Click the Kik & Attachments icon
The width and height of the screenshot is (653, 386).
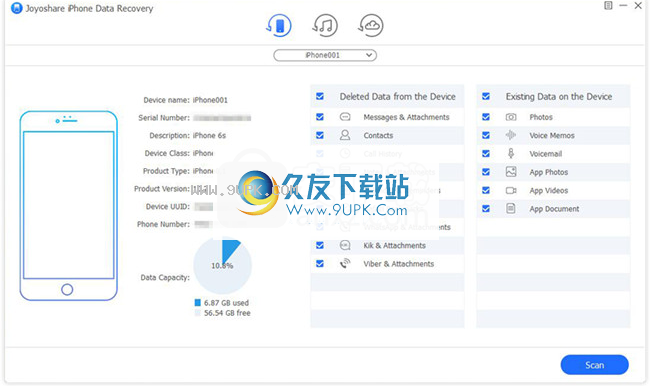tap(345, 245)
